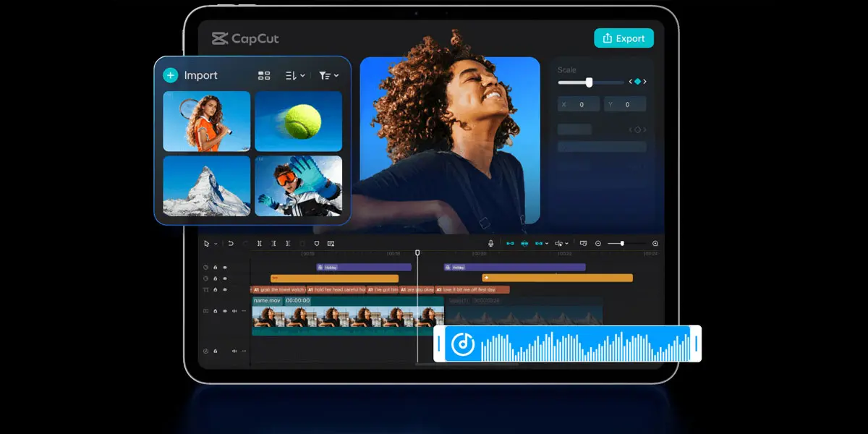This screenshot has height=434, width=868.
Task: Hide the first sticker track with eye icon
Action: click(225, 268)
